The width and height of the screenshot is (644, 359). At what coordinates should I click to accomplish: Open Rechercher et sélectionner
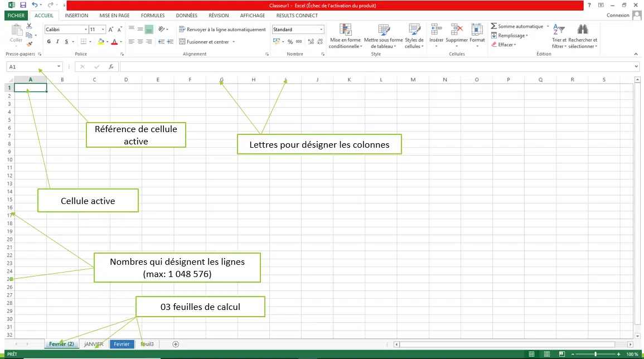click(583, 36)
